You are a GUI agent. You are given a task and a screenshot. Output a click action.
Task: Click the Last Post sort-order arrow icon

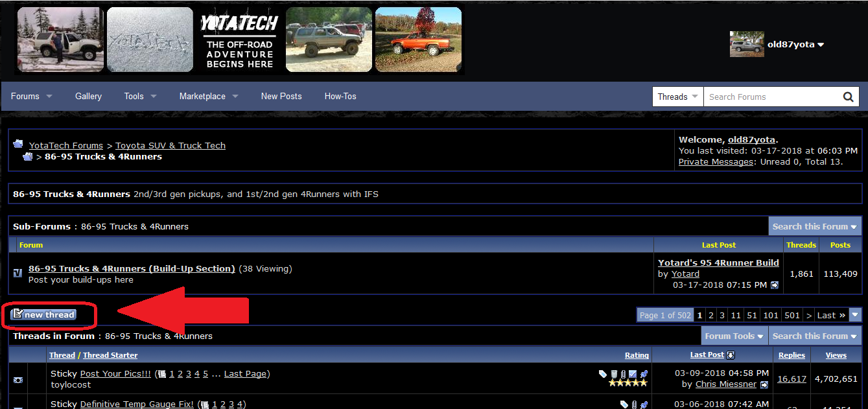pyautogui.click(x=731, y=355)
